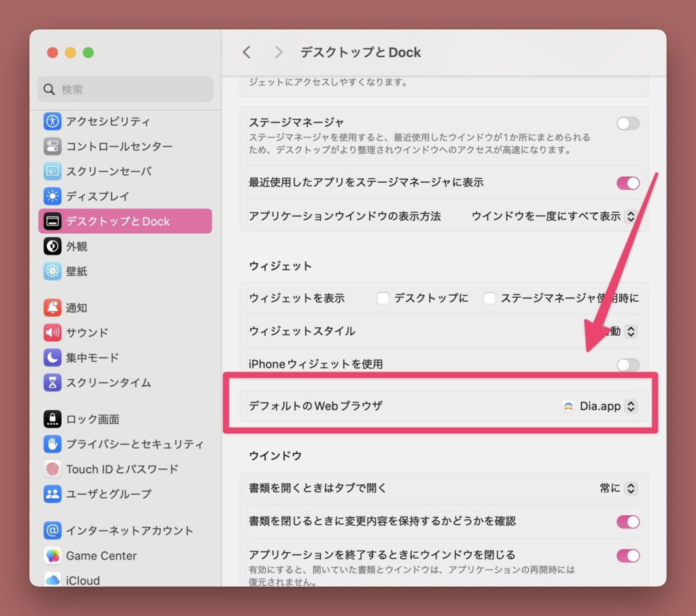Expand the 書類を開くときはタブで開く 常に dropdown
This screenshot has width=696, height=616.
[619, 488]
